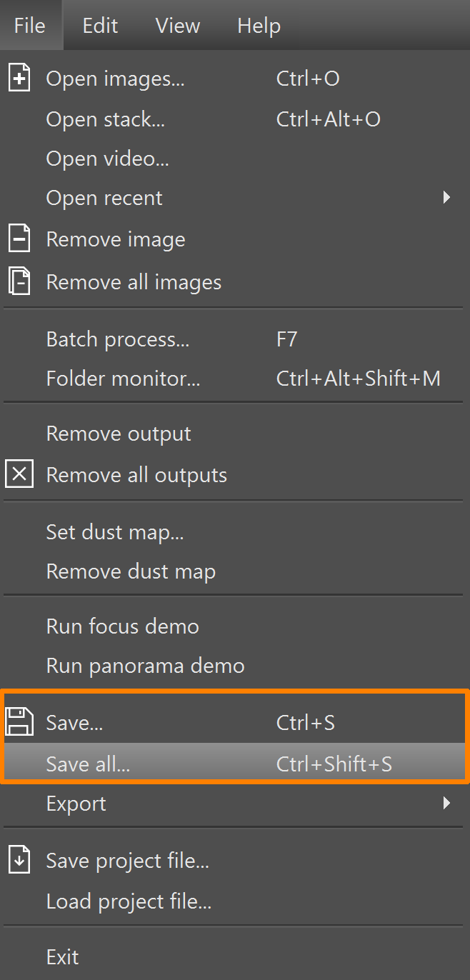This screenshot has height=980, width=470.
Task: Open the Help menu
Action: 259,26
